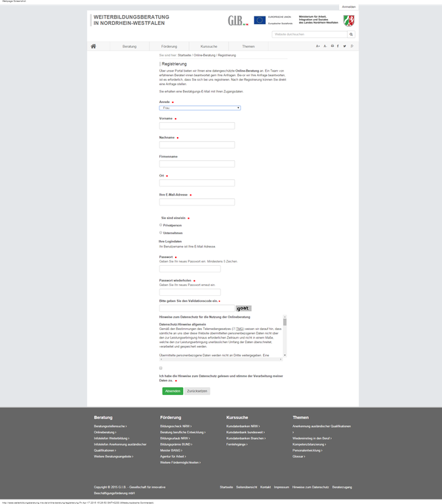Click the NRW coat of arms logo
This screenshot has width=442, height=504.
click(348, 21)
